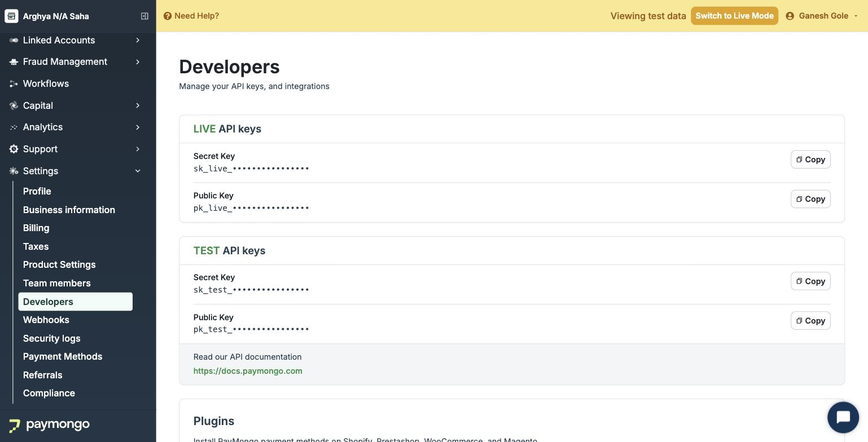868x442 pixels.
Task: Copy the live Secret Key
Action: [x=810, y=160]
